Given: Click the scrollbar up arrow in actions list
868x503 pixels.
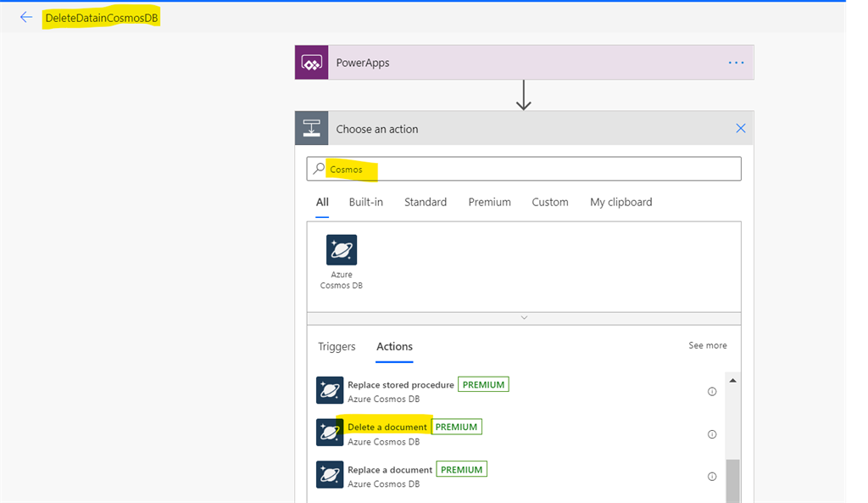Looking at the screenshot, I should (732, 381).
